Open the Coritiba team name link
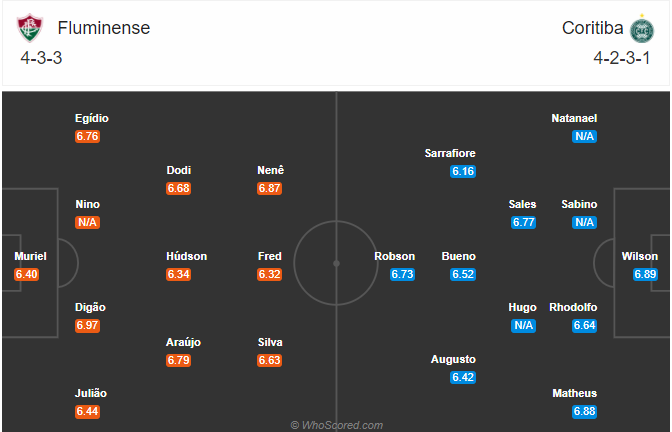Screen dimensions: 672x432 point(592,28)
